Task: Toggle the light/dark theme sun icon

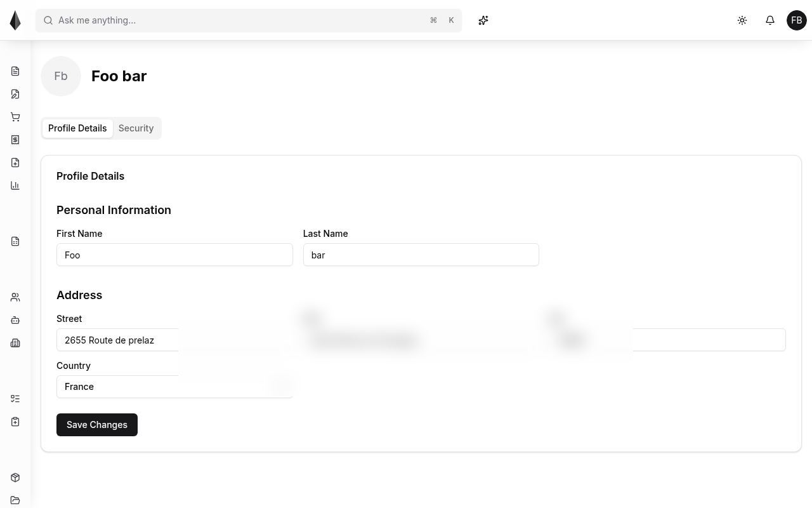Action: pyautogui.click(x=742, y=20)
